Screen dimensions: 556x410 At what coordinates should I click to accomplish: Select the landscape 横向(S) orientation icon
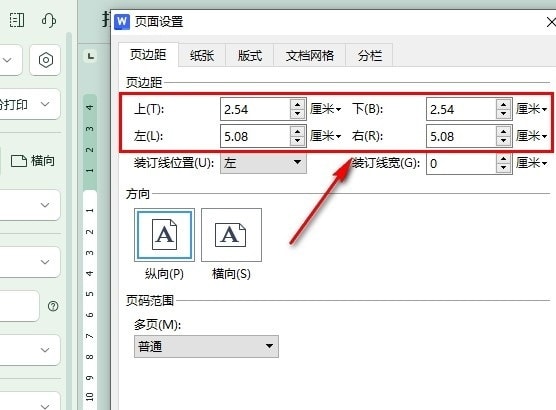pos(231,235)
